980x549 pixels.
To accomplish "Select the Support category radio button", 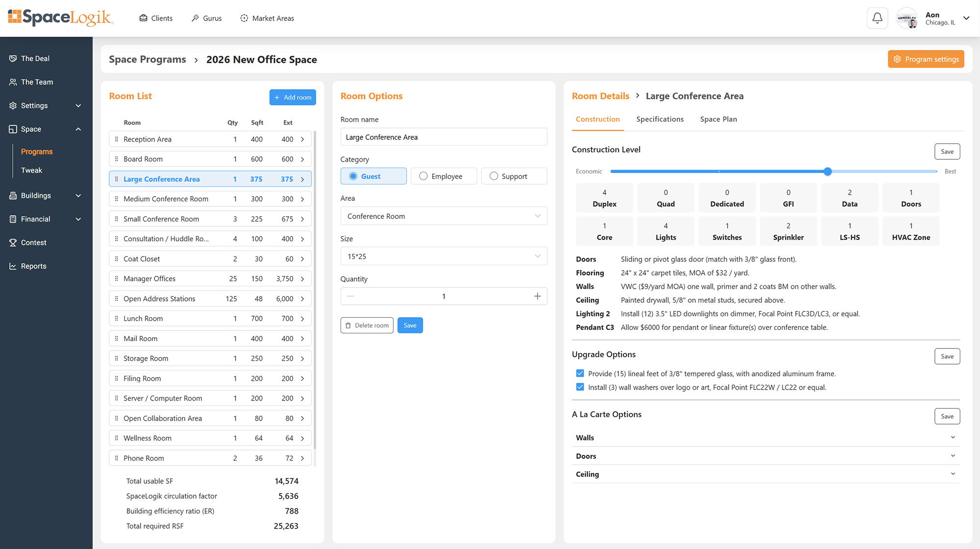I will (493, 176).
